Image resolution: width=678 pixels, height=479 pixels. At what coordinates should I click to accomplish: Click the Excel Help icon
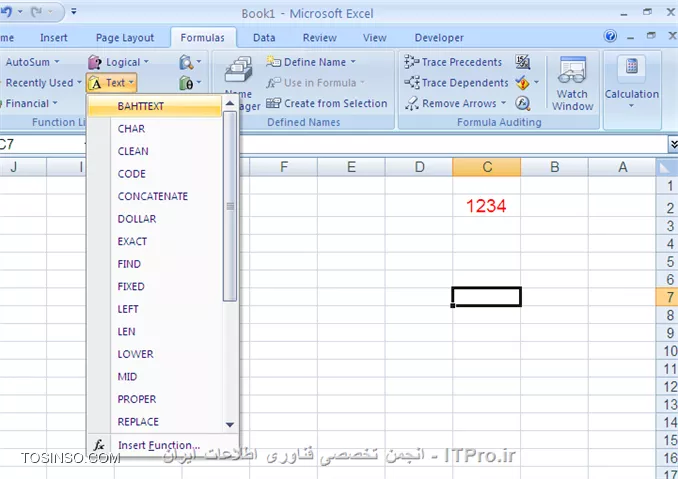coord(611,36)
